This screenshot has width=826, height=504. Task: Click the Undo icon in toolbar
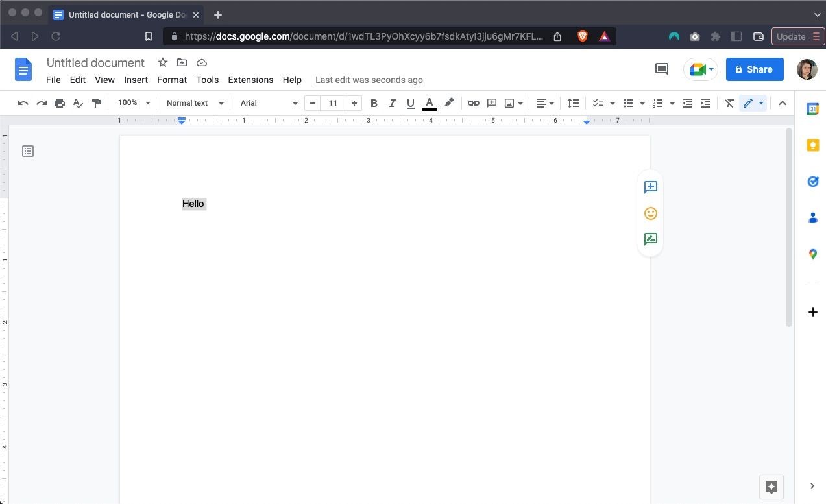[x=23, y=103]
